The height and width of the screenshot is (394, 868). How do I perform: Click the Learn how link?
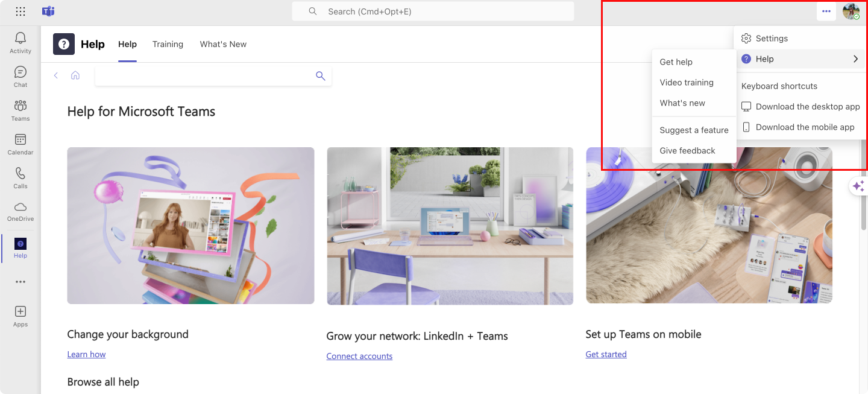click(x=86, y=354)
